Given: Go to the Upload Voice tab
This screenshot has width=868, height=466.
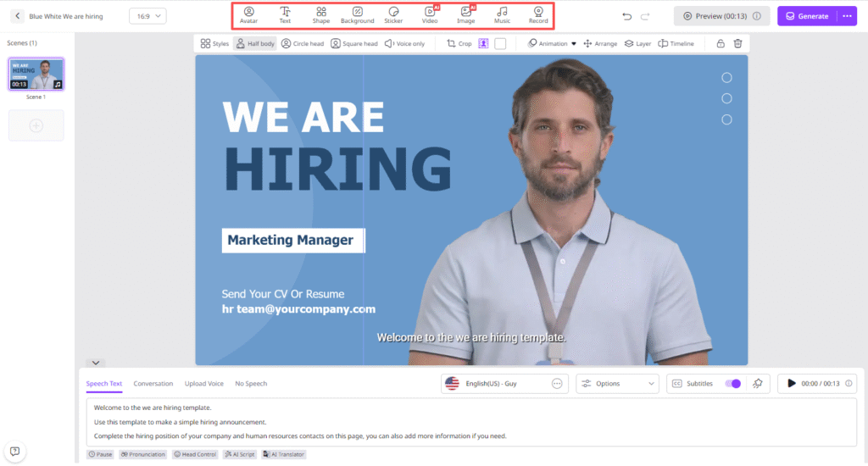Looking at the screenshot, I should (204, 384).
